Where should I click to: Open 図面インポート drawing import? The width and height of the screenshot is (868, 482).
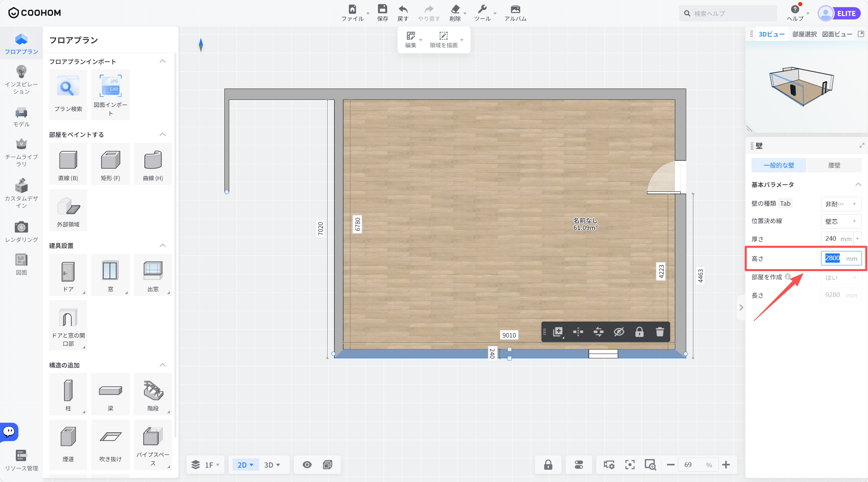(110, 94)
